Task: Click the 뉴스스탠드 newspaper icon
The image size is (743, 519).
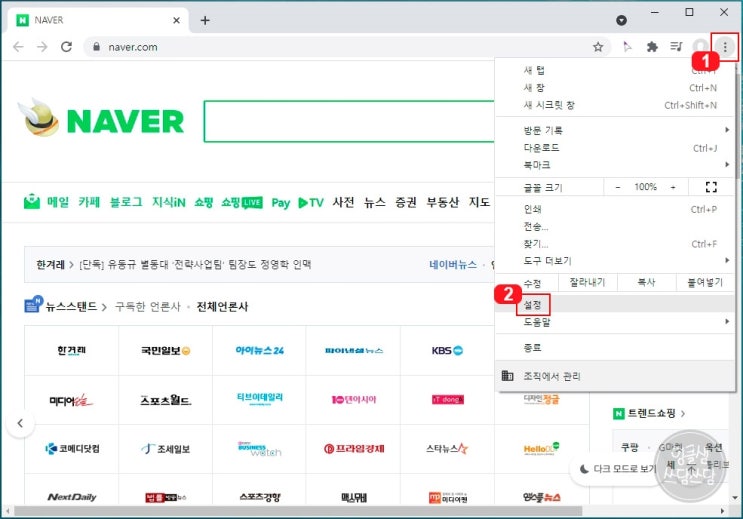Action: click(x=33, y=304)
